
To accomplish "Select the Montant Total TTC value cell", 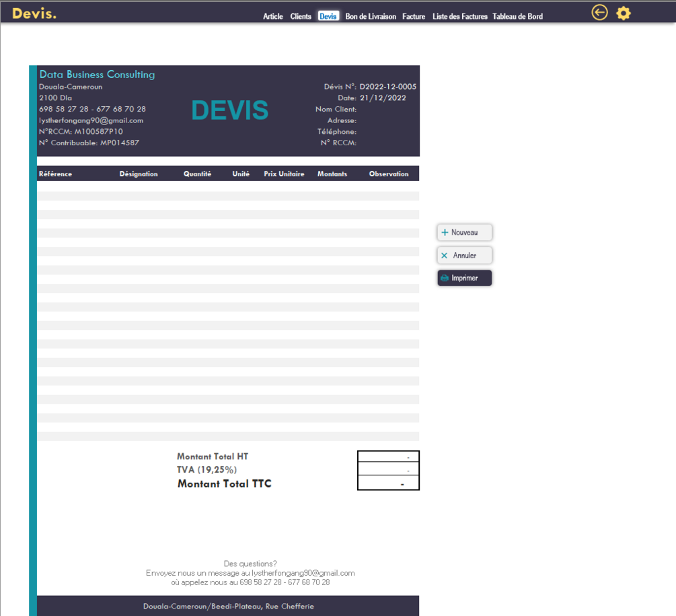I will [388, 483].
